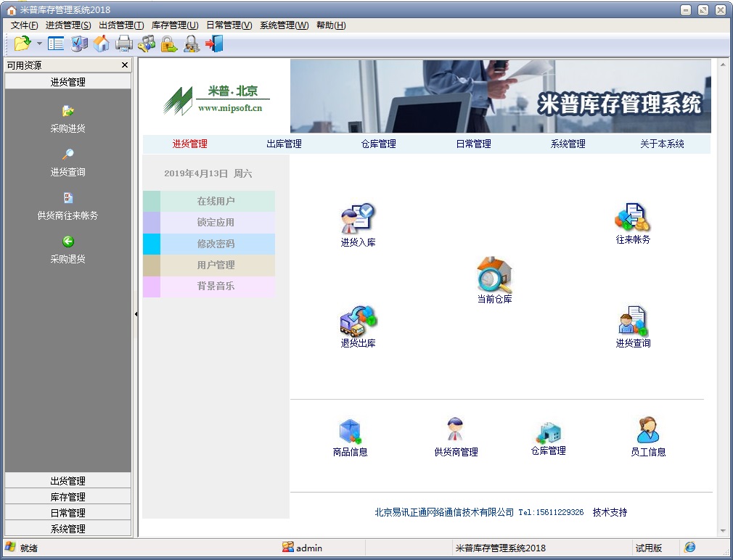Open the 出货管理(T) menu
This screenshot has height=560, width=733.
pos(121,25)
